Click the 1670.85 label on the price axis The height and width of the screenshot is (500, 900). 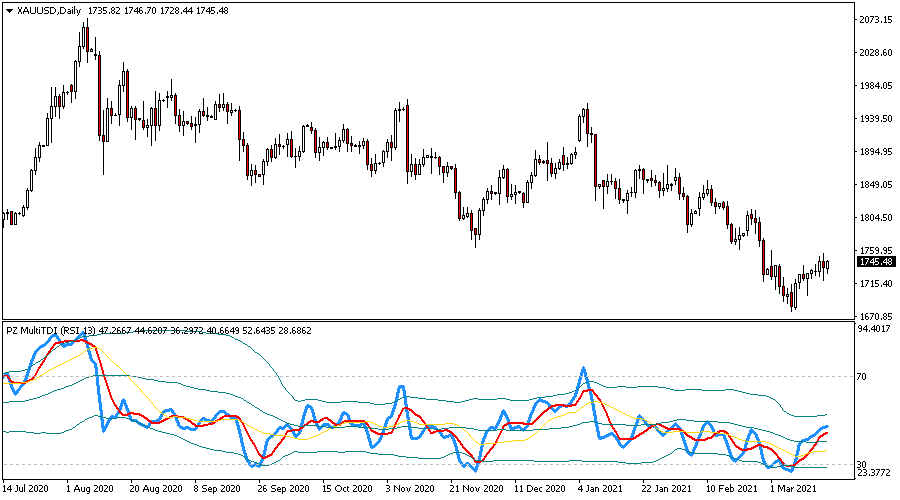click(874, 316)
